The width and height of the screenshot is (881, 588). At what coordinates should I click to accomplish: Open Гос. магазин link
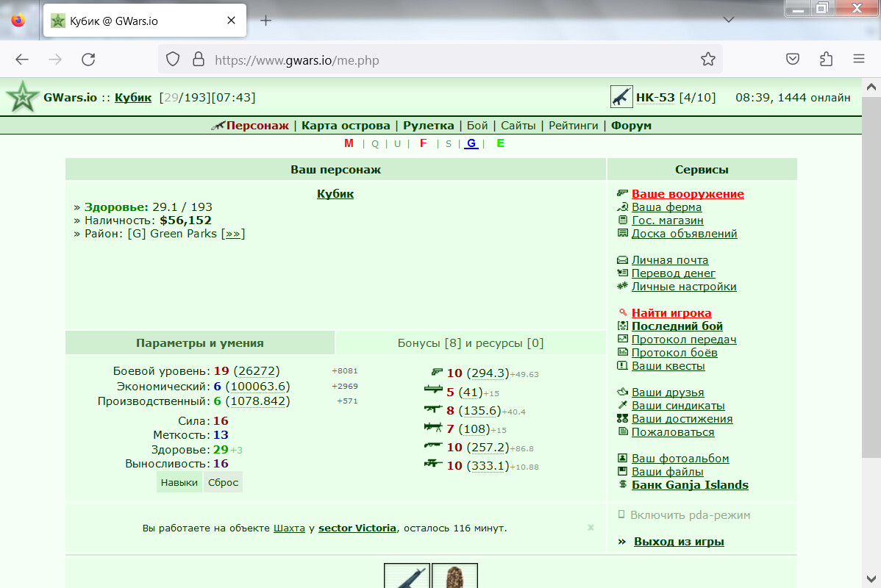[x=668, y=220]
